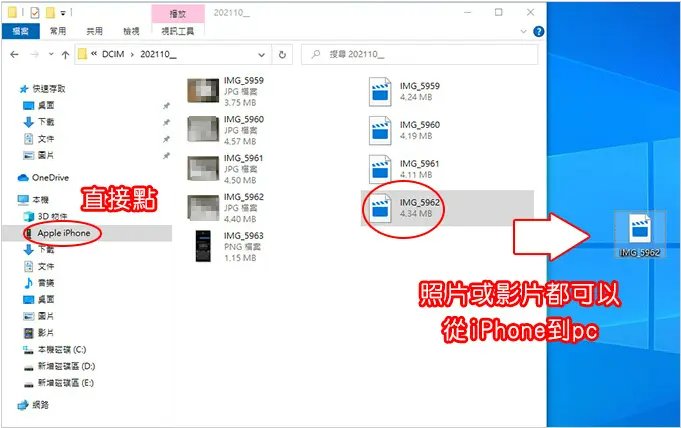Click properties icon in quick access toolbar
The height and width of the screenshot is (428, 681).
[x=35, y=13]
